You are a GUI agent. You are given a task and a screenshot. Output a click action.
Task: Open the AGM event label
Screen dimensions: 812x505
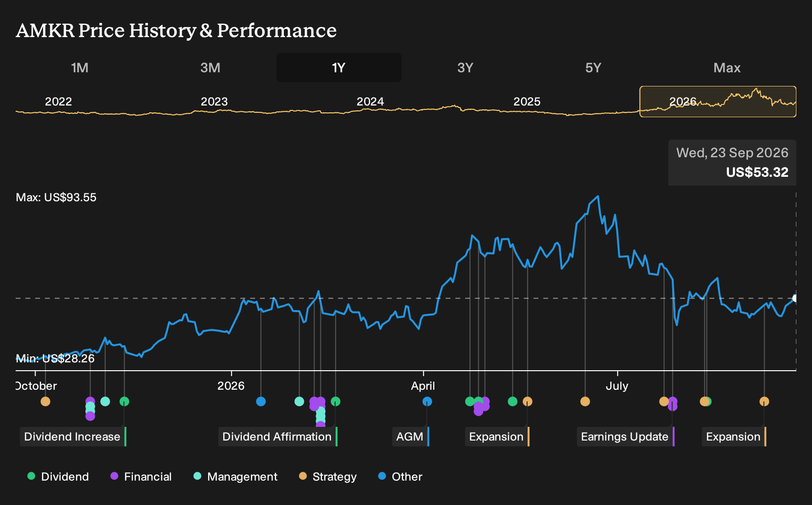pyautogui.click(x=410, y=437)
